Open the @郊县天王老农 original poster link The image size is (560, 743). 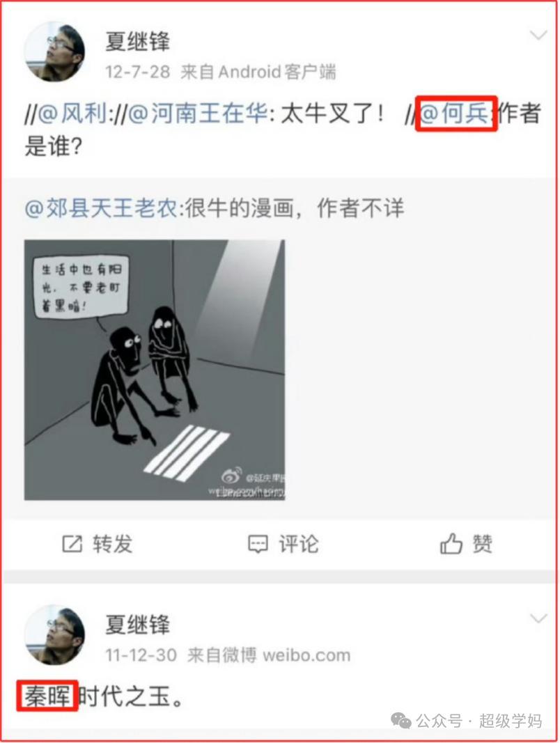[102, 208]
